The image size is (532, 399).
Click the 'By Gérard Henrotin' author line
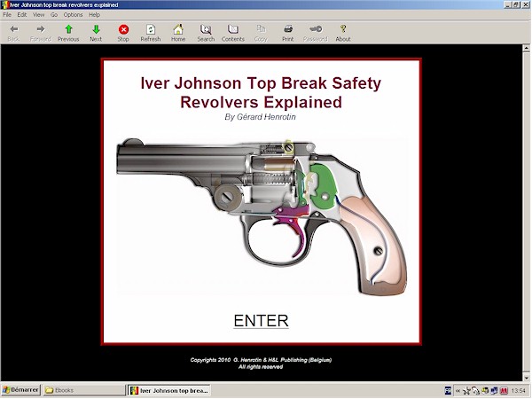coord(260,117)
